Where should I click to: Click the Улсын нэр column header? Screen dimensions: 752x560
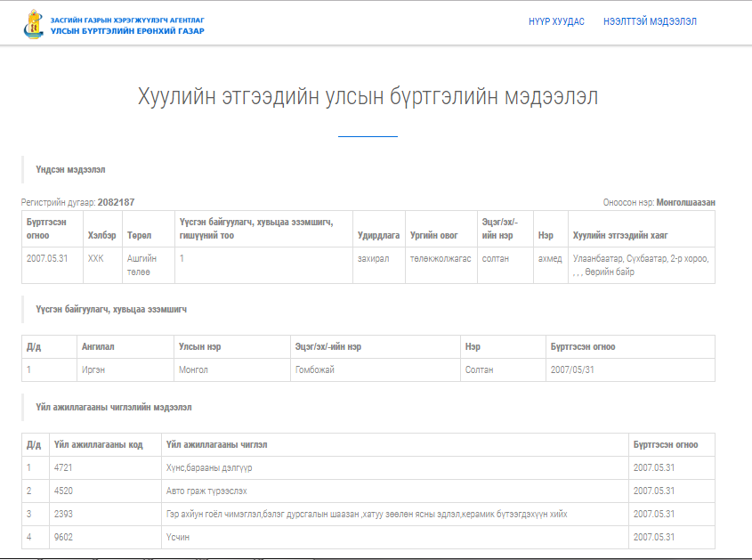point(199,346)
